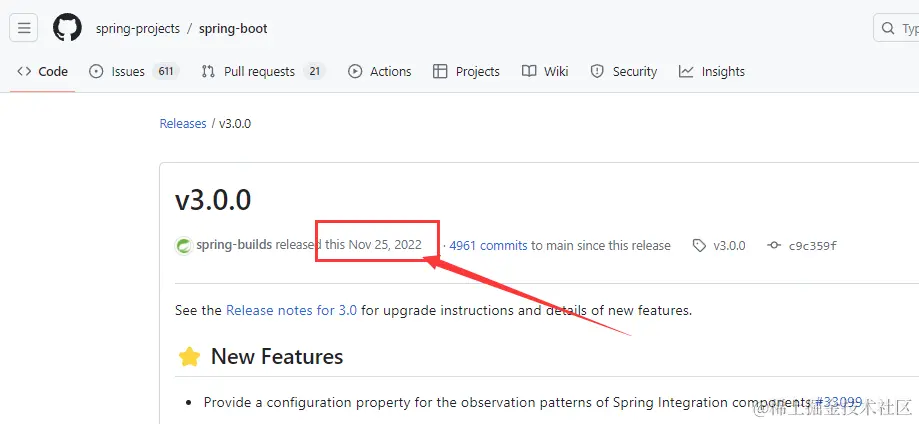The image size is (919, 424).
Task: Switch to the Actions tab
Action: [x=380, y=72]
